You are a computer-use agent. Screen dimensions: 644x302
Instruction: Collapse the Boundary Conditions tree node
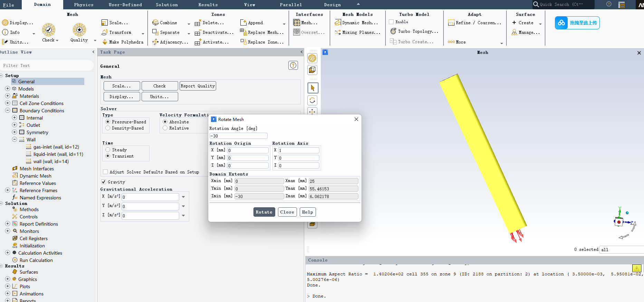click(8, 110)
